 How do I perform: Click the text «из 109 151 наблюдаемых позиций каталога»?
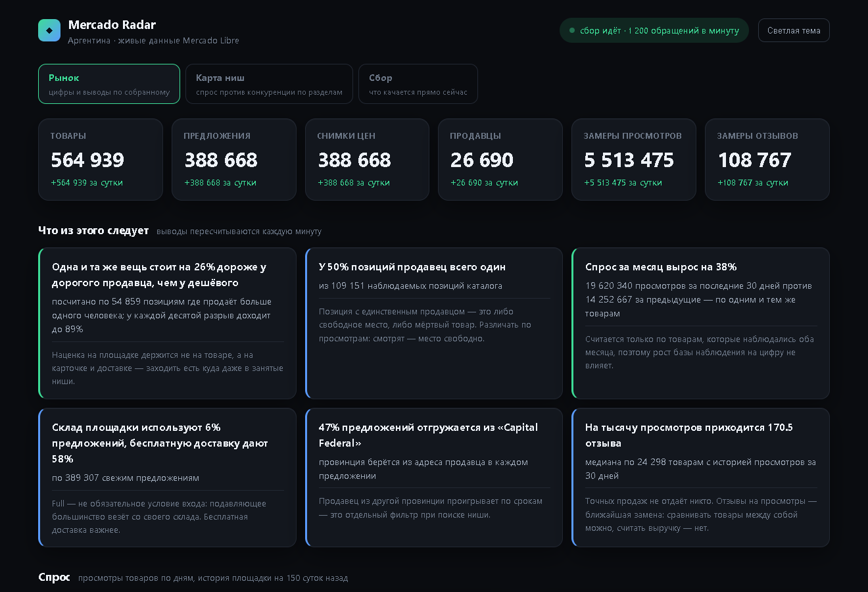[x=410, y=286]
